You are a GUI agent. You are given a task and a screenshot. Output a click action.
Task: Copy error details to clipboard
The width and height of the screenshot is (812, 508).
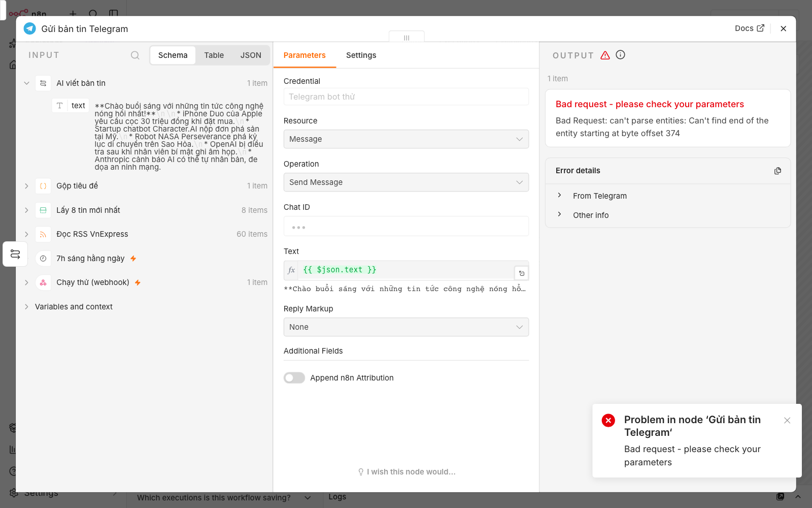(x=777, y=171)
